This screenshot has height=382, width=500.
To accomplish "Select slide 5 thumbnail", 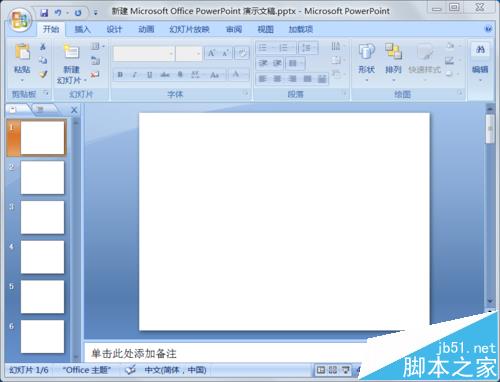I will point(42,297).
